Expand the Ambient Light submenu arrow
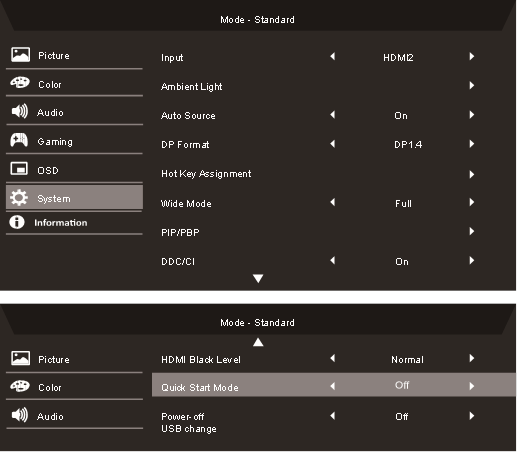Viewport: 517px width, 453px height. (x=472, y=86)
